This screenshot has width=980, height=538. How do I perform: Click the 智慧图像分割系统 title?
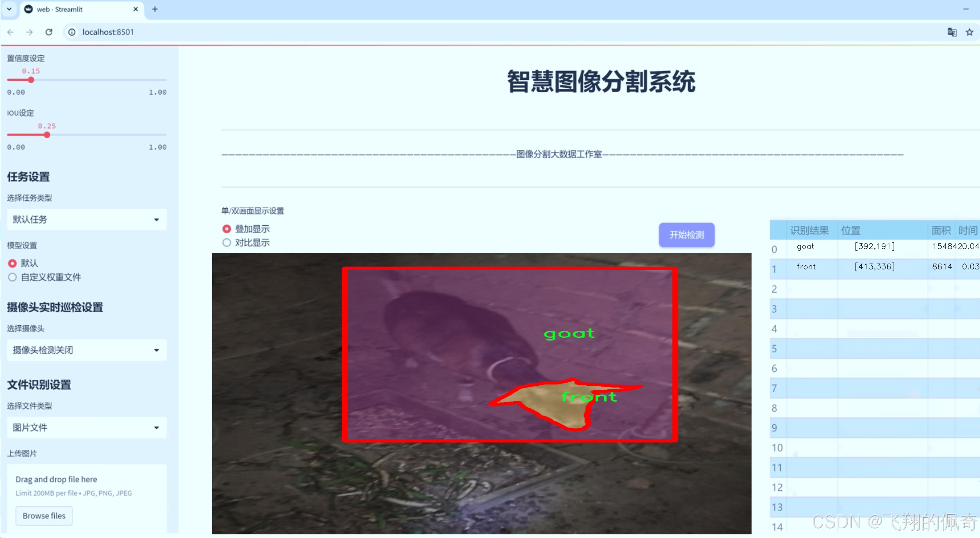601,81
